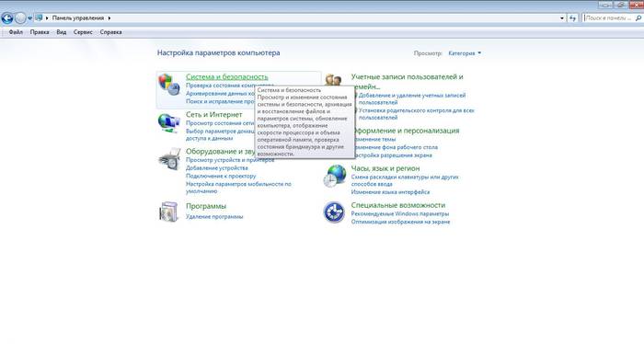Expand the arrow after Панель управления breadcrumb
This screenshot has width=644, height=344.
pos(109,18)
